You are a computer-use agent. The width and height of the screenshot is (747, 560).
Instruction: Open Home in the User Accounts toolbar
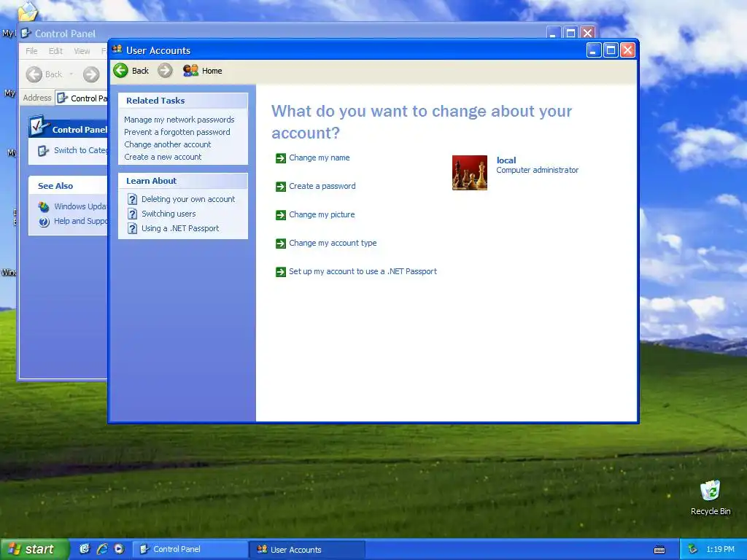pyautogui.click(x=203, y=71)
